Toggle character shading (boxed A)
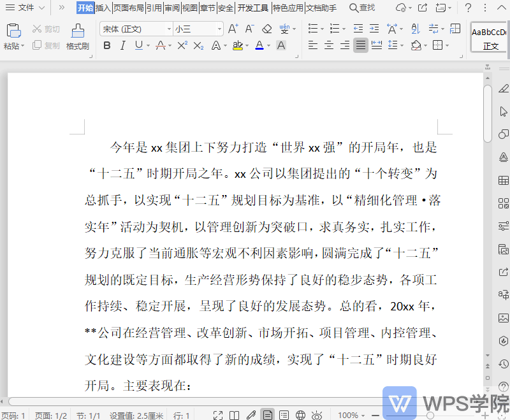The image size is (510, 420). [x=281, y=45]
